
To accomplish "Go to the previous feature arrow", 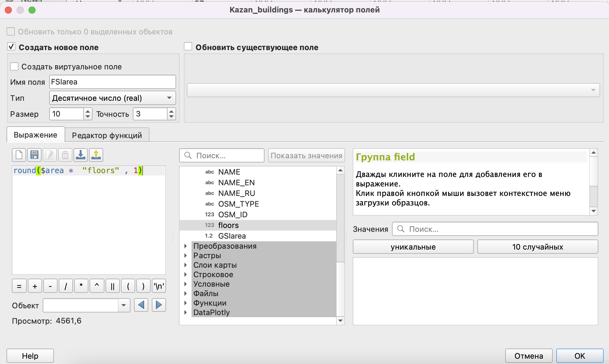I will point(141,305).
